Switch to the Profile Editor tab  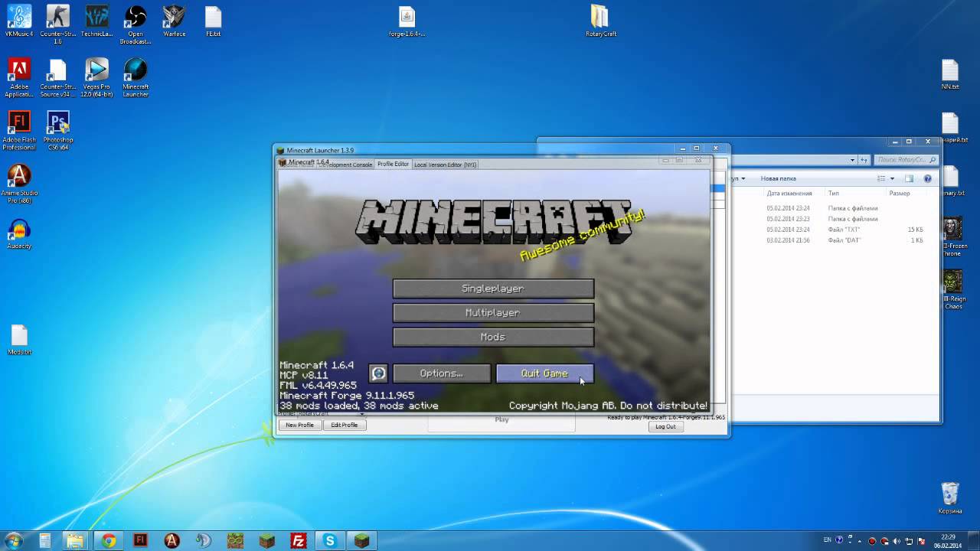[x=393, y=164]
